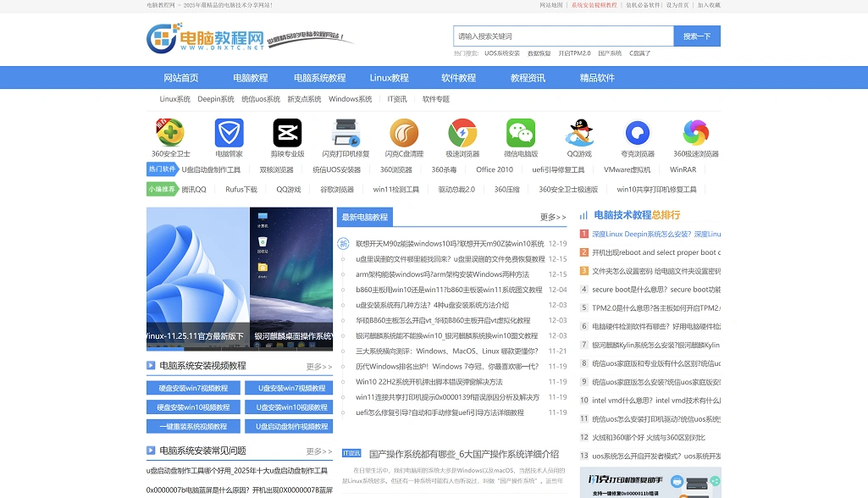Open the u盘里误删的文件 recovery tutorial link
This screenshot has width=868, height=498.
click(450, 259)
